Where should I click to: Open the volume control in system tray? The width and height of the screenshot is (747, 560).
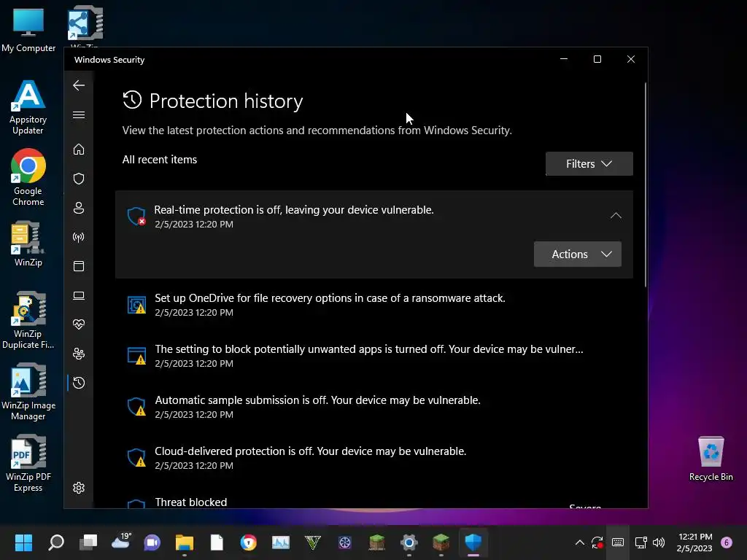[659, 542]
